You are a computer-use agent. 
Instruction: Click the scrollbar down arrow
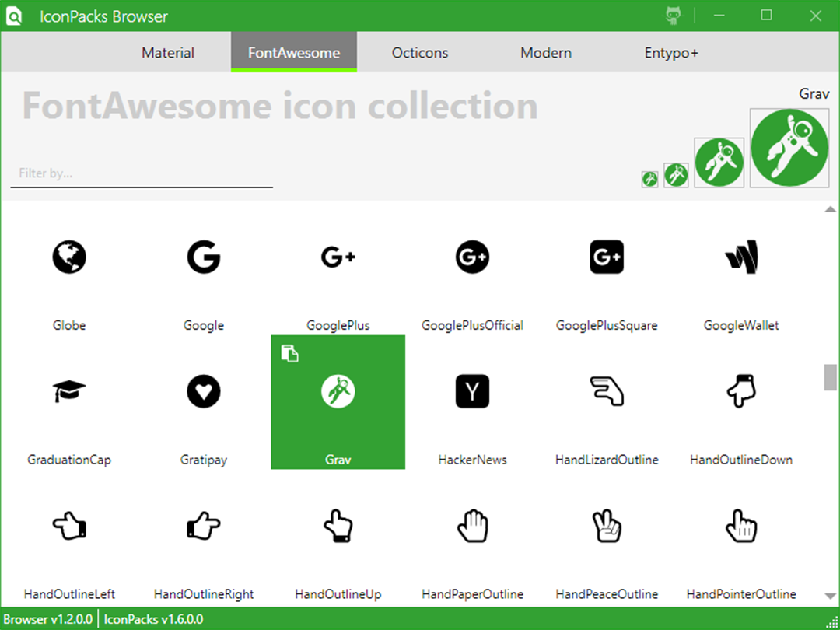[830, 596]
